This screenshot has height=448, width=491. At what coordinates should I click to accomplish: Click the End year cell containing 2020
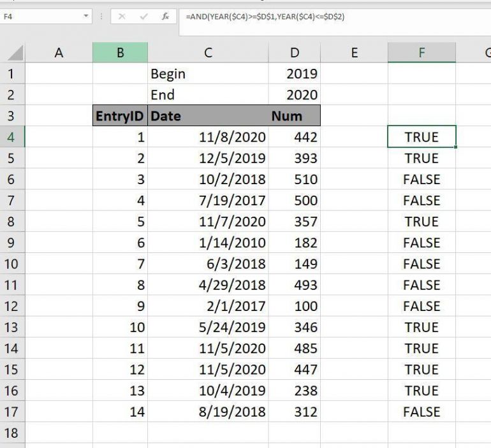[x=294, y=95]
